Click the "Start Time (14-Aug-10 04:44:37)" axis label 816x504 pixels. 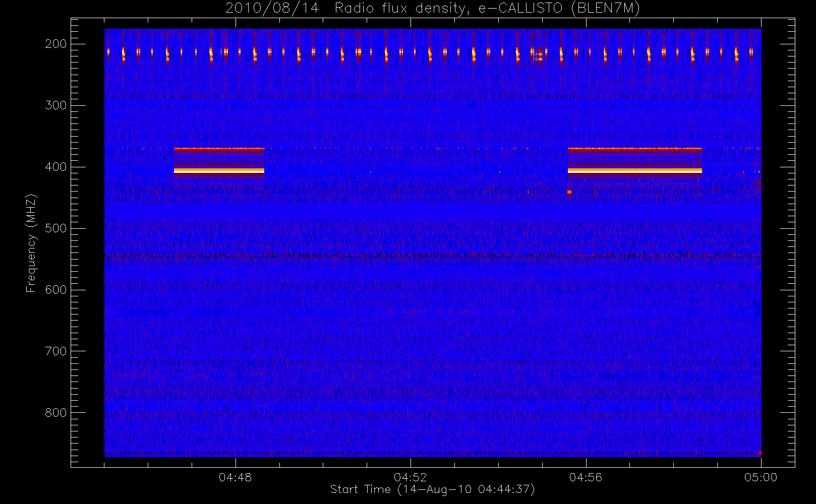432,489
